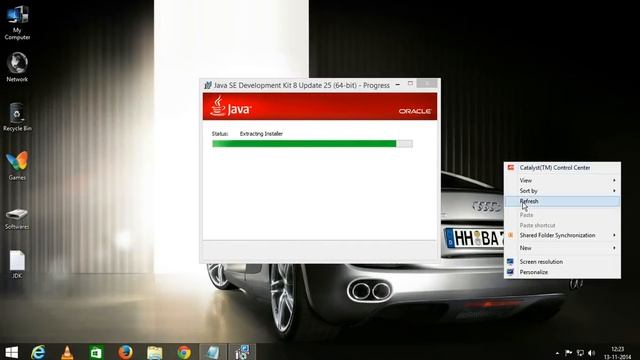
Task: Click the Sort by submenu arrow
Action: [614, 191]
